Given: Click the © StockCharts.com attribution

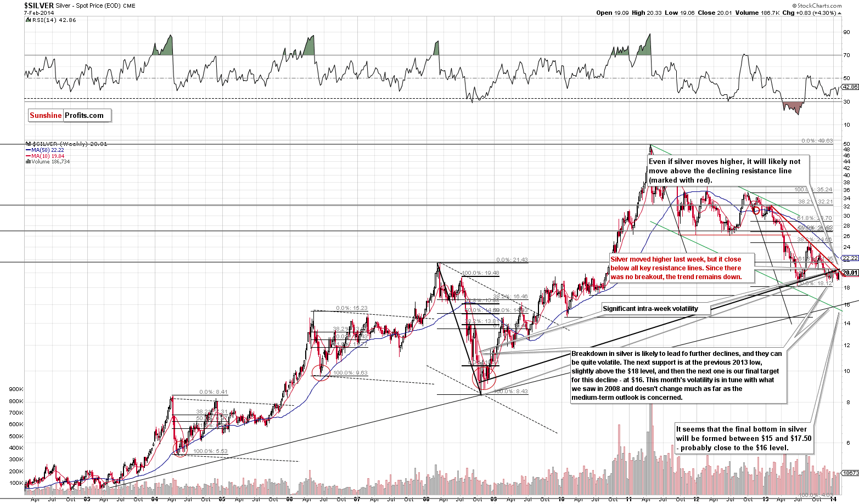Looking at the screenshot, I should coord(818,5).
